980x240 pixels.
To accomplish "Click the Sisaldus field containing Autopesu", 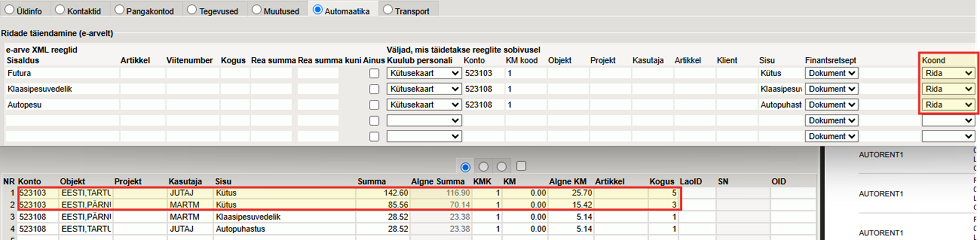I will 62,105.
